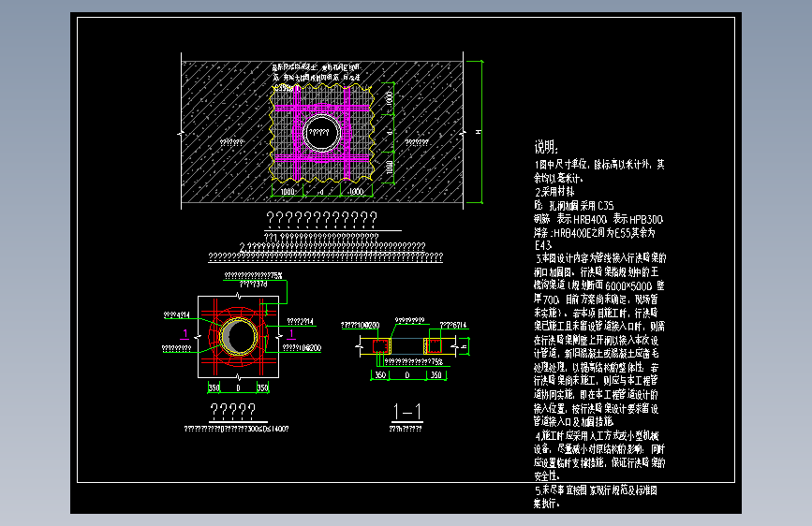Click the note line with HRB400 and HPB300

598,220
